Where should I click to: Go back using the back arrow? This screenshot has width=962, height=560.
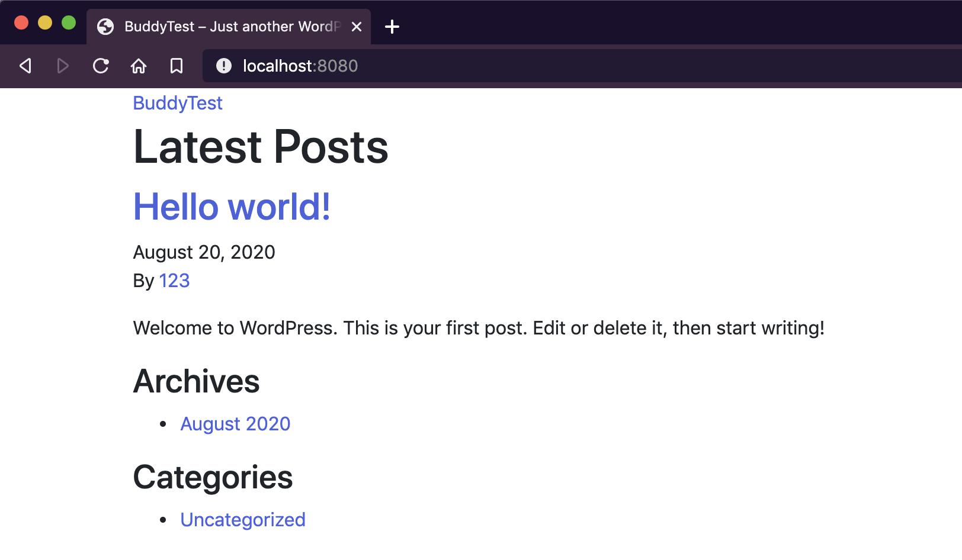tap(25, 66)
